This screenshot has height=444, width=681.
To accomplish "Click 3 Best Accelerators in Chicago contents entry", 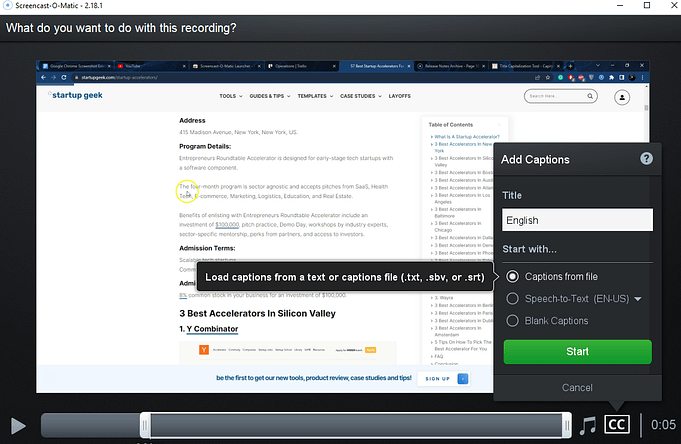I will (x=460, y=226).
